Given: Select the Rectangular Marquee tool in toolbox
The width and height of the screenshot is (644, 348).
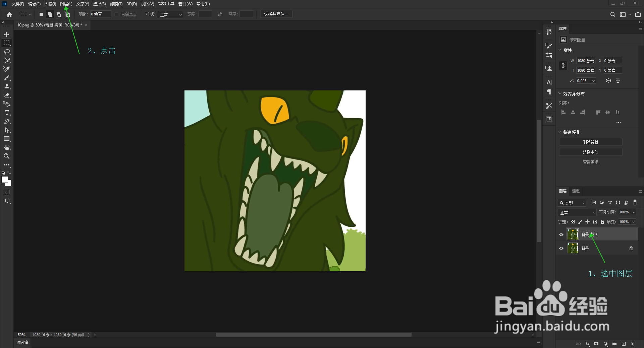Looking at the screenshot, I should [7, 43].
